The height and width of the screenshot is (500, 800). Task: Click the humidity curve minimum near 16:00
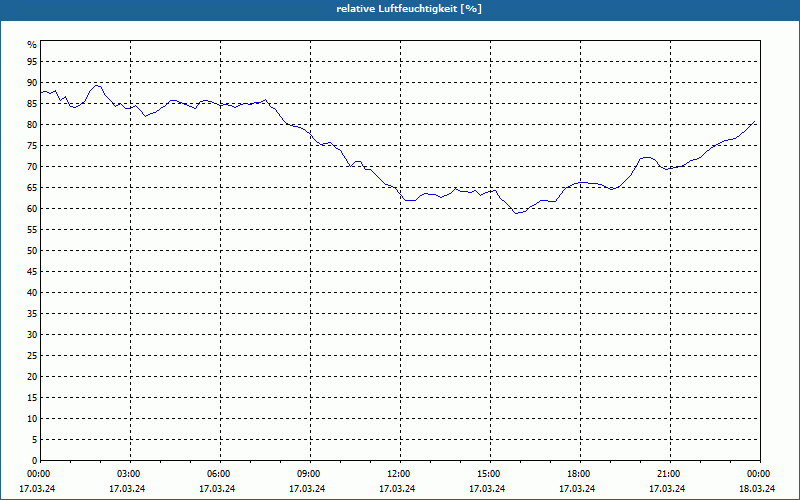click(x=516, y=213)
